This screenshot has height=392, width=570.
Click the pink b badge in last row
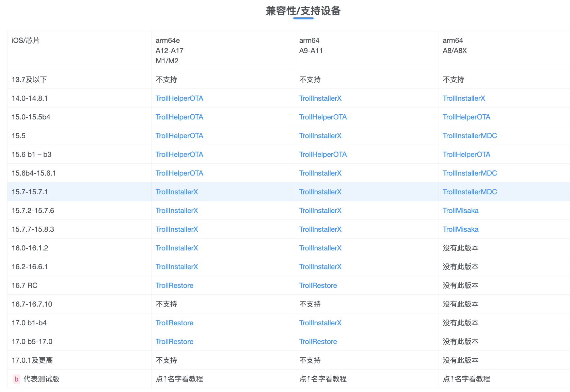point(16,379)
